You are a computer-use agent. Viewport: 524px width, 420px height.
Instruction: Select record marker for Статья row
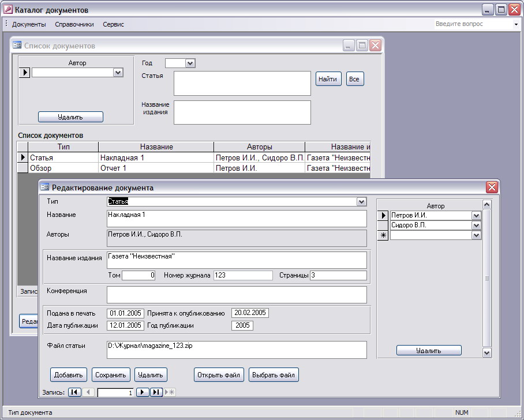[x=23, y=157]
